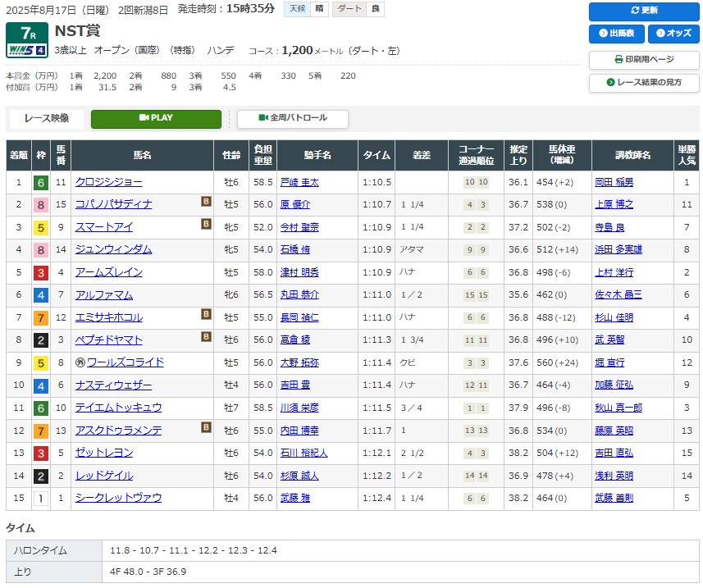The width and height of the screenshot is (703, 588).
Task: Open the 印刷用ページ print page
Action: (x=643, y=60)
